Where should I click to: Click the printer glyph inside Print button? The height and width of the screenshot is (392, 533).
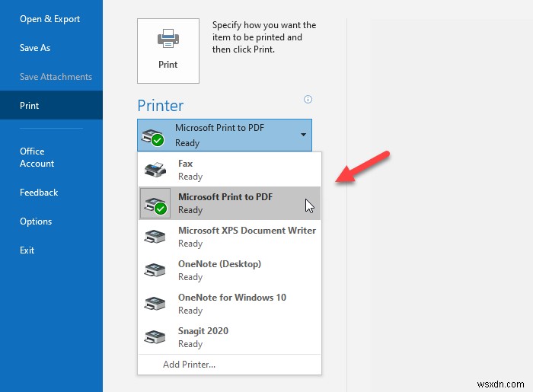pyautogui.click(x=168, y=38)
